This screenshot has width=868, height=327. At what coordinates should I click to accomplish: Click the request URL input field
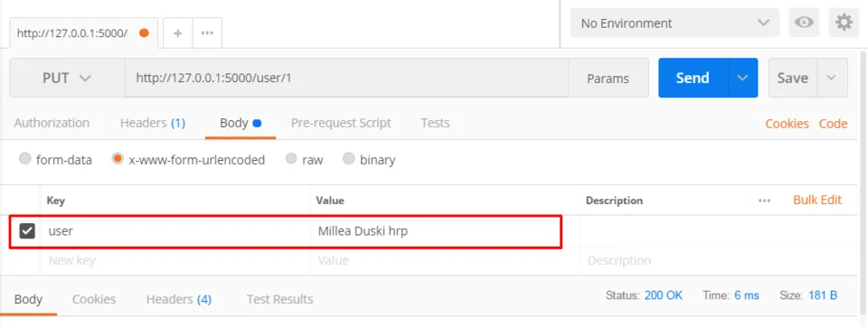coord(346,78)
